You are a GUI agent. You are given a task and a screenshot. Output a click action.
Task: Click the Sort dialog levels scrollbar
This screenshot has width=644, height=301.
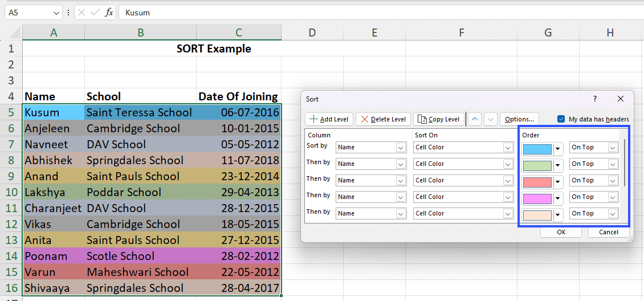pos(625,162)
